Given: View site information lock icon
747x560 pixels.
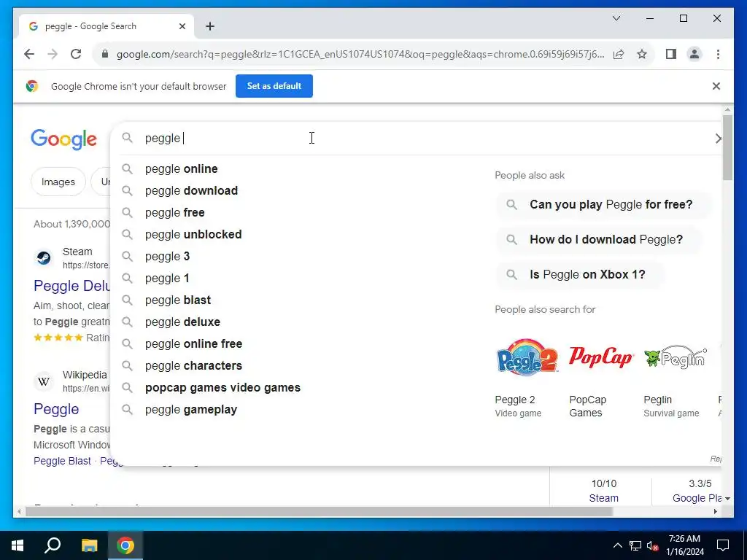Looking at the screenshot, I should 105,54.
